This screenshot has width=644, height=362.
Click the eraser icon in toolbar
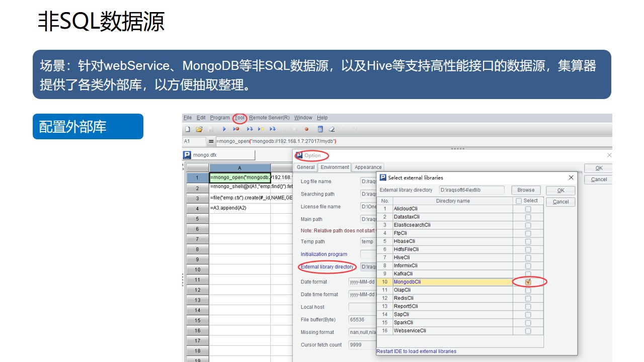pyautogui.click(x=332, y=129)
